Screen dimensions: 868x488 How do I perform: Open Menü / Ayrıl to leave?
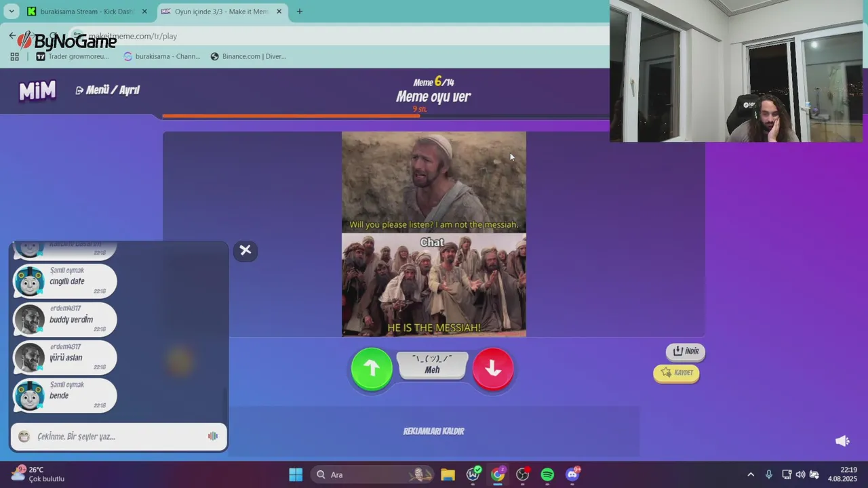click(108, 90)
